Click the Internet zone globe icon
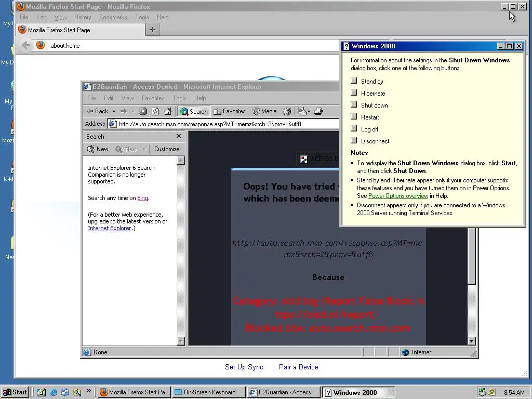 [405, 352]
